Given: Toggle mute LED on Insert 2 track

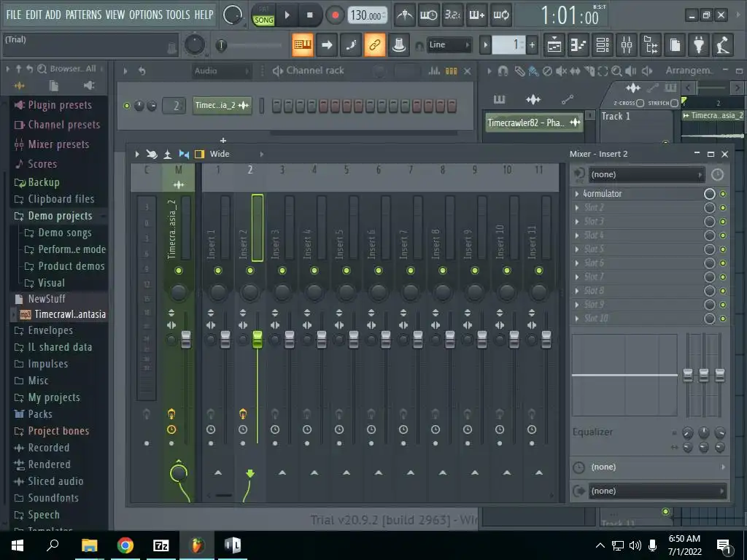Looking at the screenshot, I should tap(250, 271).
